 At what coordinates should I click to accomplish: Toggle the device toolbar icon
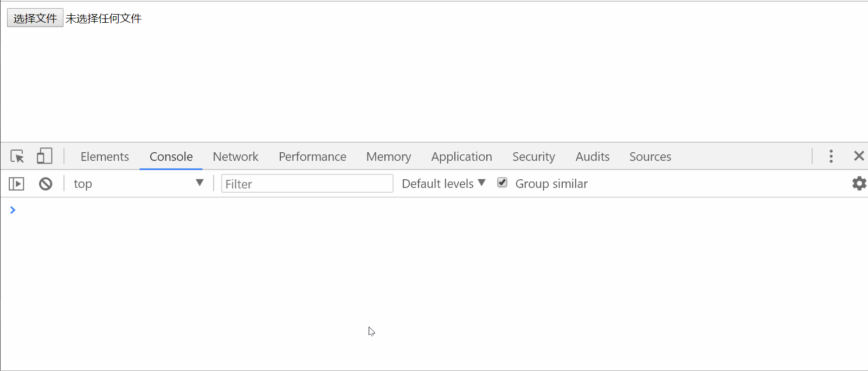44,156
